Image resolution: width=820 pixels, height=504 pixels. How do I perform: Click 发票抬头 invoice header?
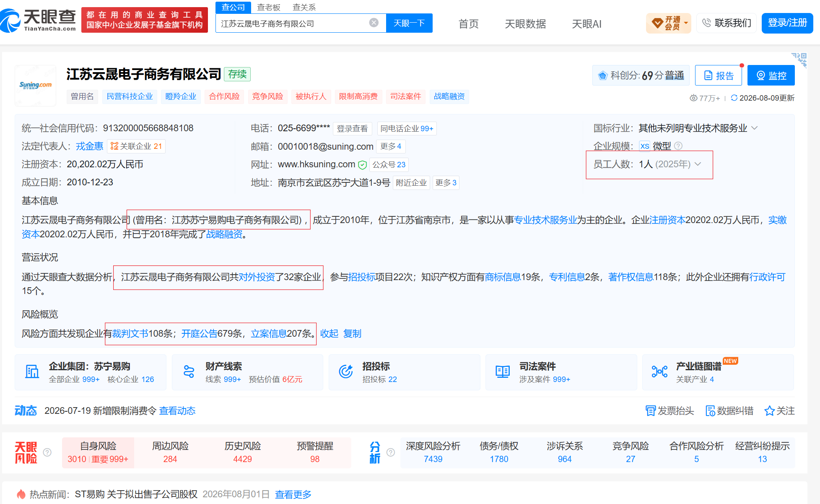[x=669, y=411]
